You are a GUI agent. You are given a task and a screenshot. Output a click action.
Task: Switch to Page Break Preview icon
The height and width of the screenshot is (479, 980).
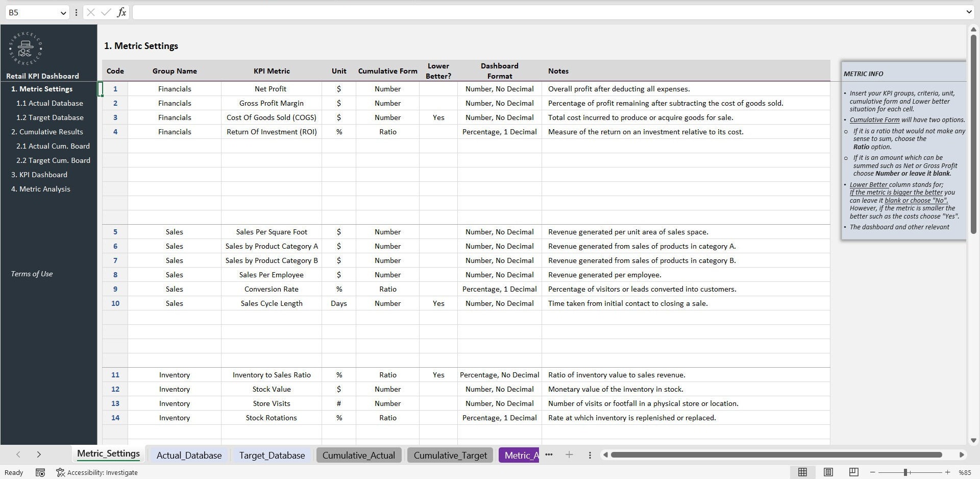coord(853,472)
